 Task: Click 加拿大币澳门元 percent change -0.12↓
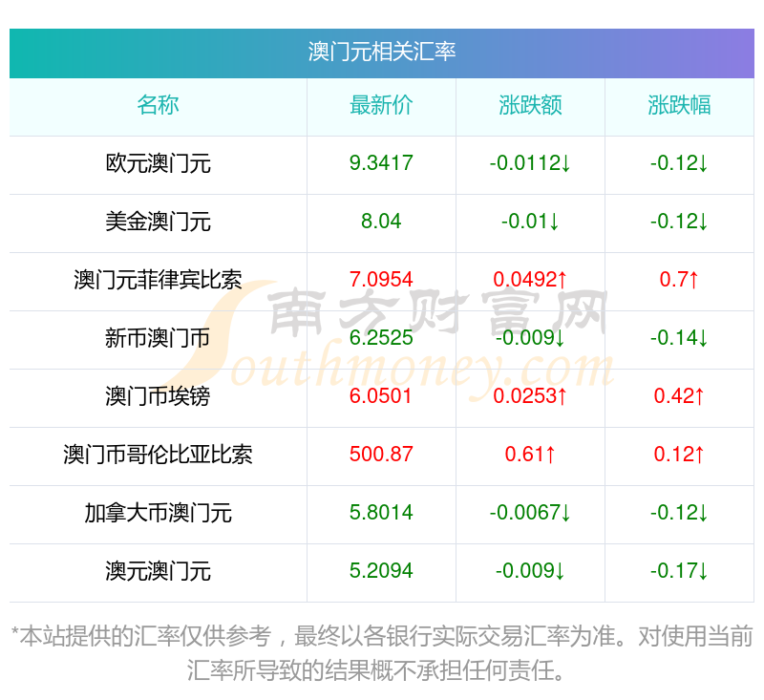point(679,513)
